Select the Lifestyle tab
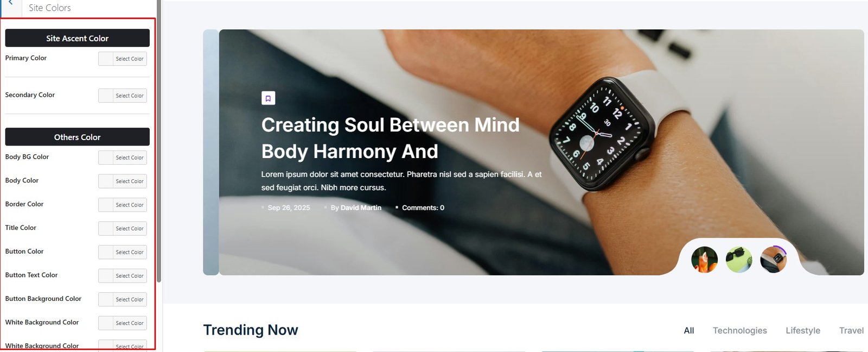Screen dimensions: 868x352 pyautogui.click(x=803, y=330)
